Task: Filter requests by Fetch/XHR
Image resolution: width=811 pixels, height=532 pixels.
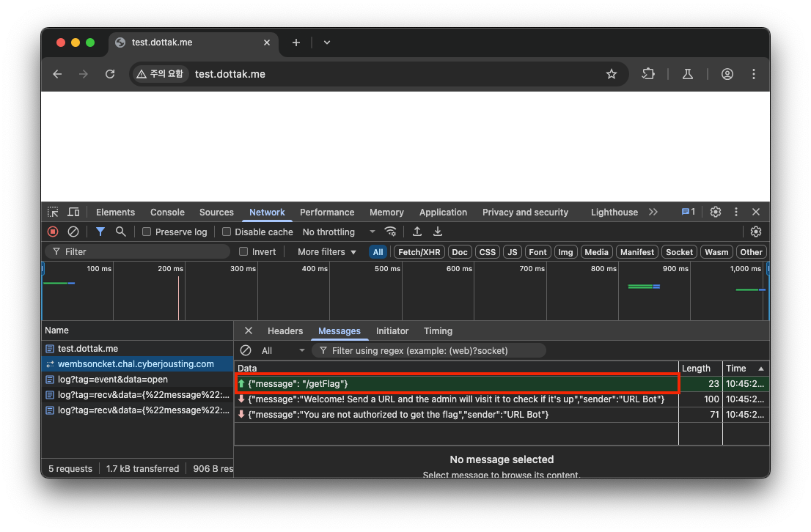Action: (x=419, y=252)
